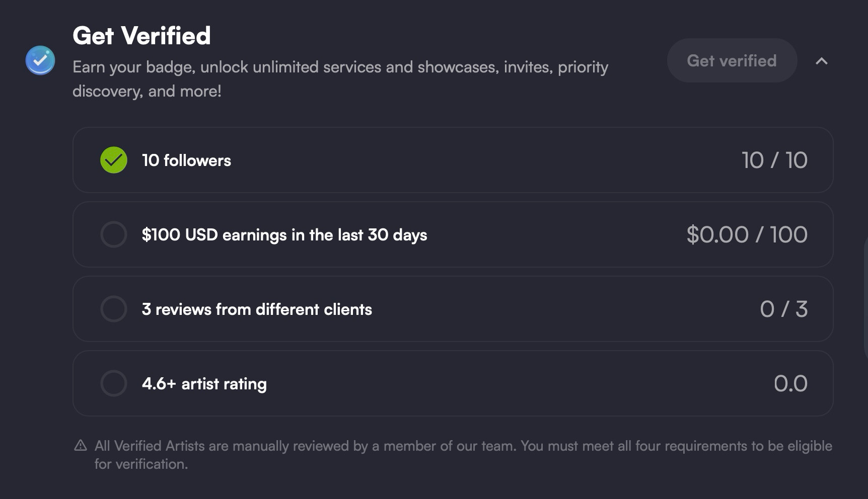Select the 3 reviews from different clients text
This screenshot has height=499, width=868.
(x=257, y=309)
